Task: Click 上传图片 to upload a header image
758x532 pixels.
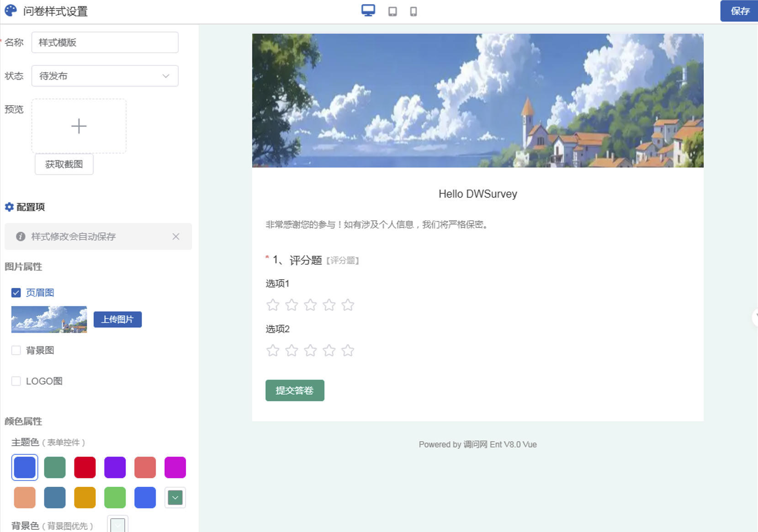Action: (117, 319)
